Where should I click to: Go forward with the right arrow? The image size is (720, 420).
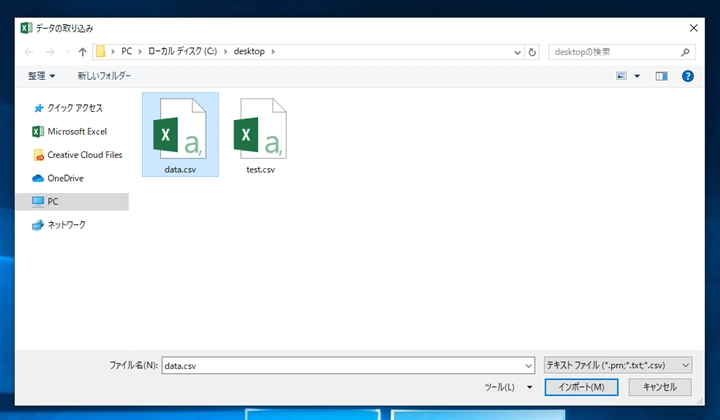50,52
